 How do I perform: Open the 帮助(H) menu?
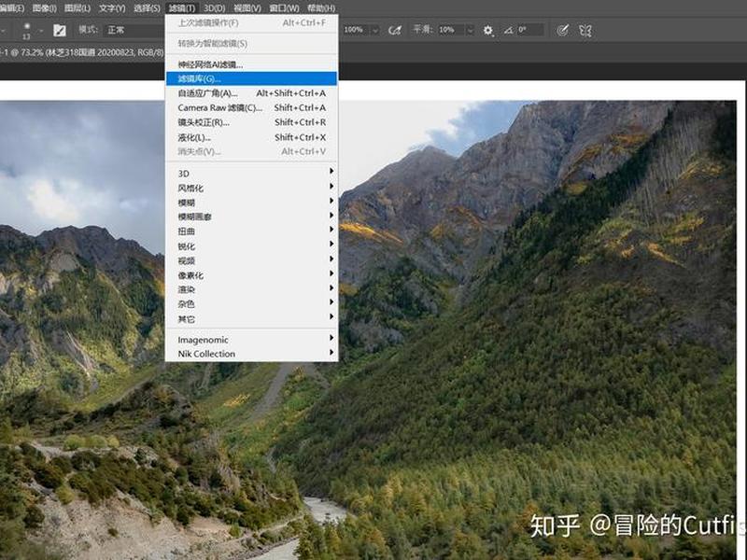point(321,8)
